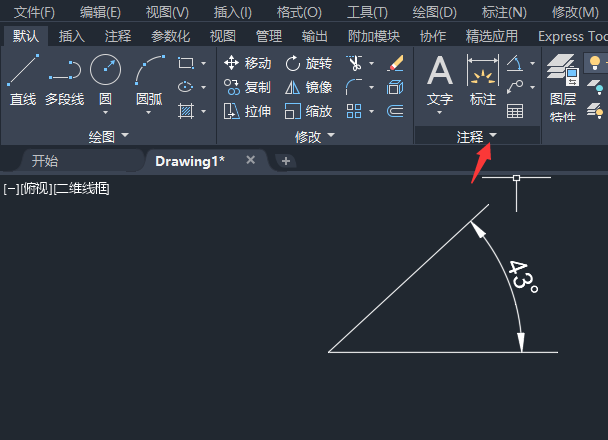
Task: Click the Trim scissors icon
Action: pos(354,63)
